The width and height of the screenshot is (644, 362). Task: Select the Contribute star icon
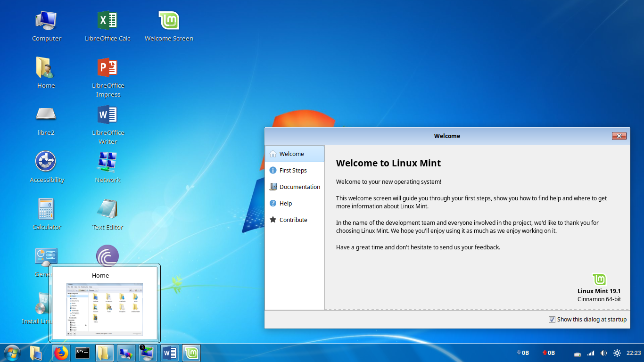pyautogui.click(x=273, y=220)
